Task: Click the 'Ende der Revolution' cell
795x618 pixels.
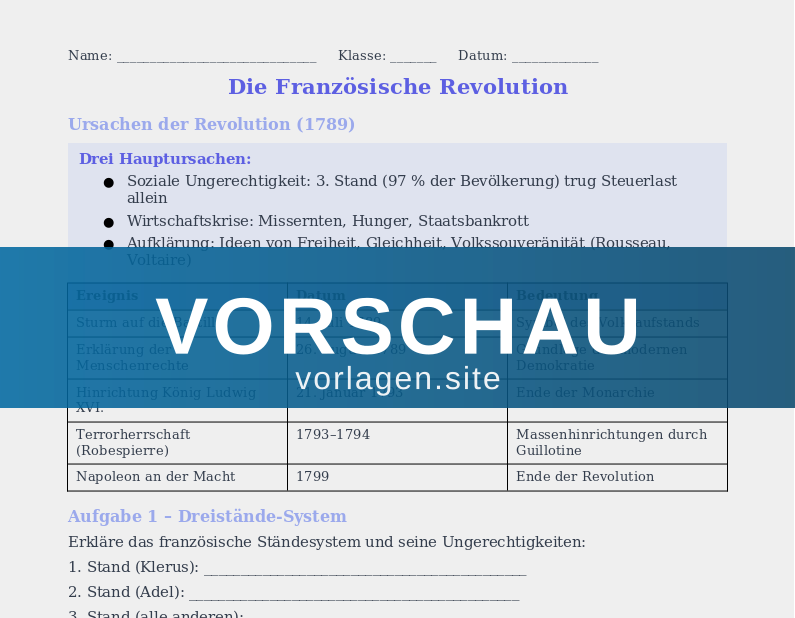Action: coord(618,477)
